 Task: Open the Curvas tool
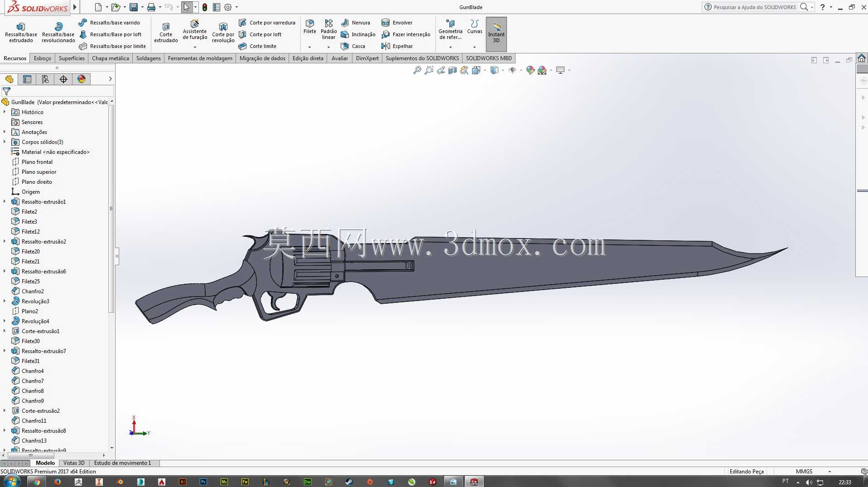[474, 27]
